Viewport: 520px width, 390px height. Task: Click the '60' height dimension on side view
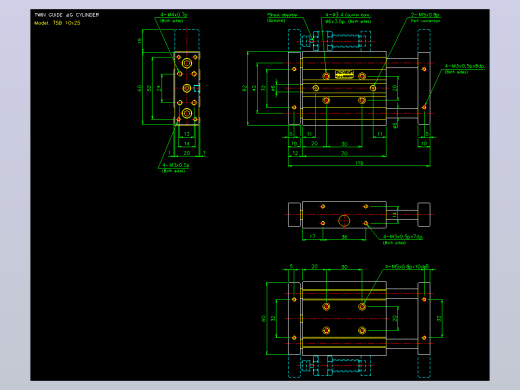click(x=139, y=88)
